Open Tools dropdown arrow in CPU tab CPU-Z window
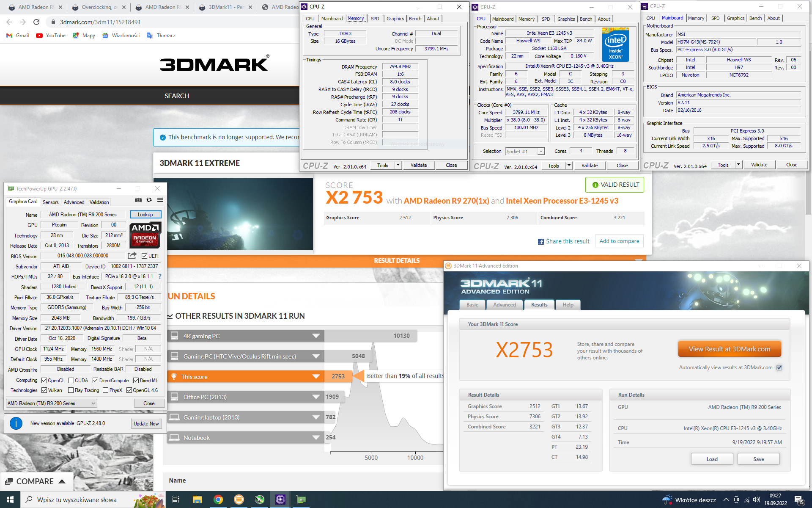812x508 pixels. coord(569,166)
